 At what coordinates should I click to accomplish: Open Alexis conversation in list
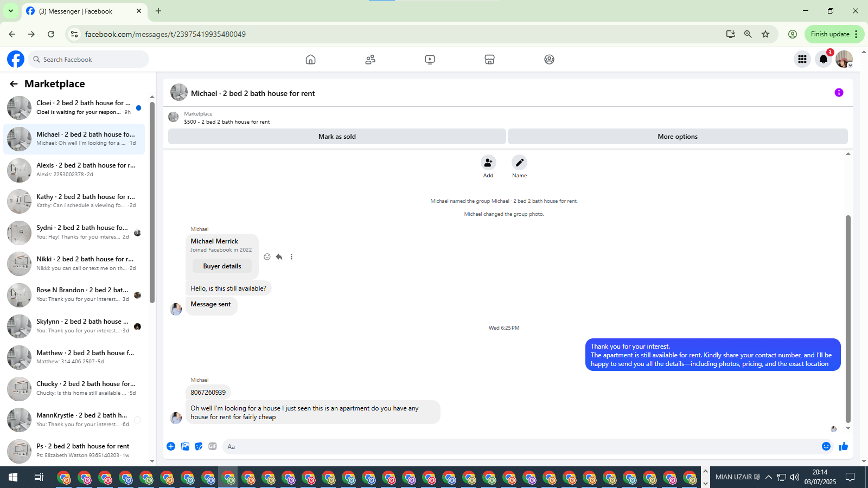(x=74, y=170)
